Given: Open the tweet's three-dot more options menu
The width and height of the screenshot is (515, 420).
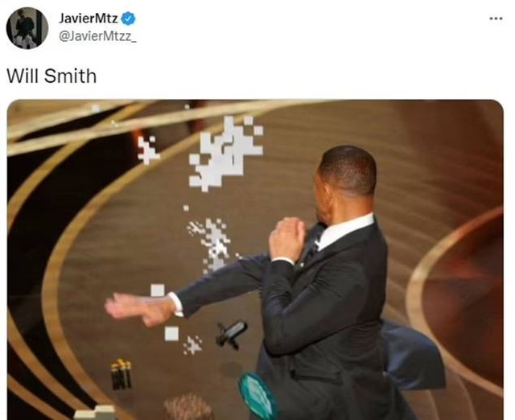Looking at the screenshot, I should click(496, 19).
